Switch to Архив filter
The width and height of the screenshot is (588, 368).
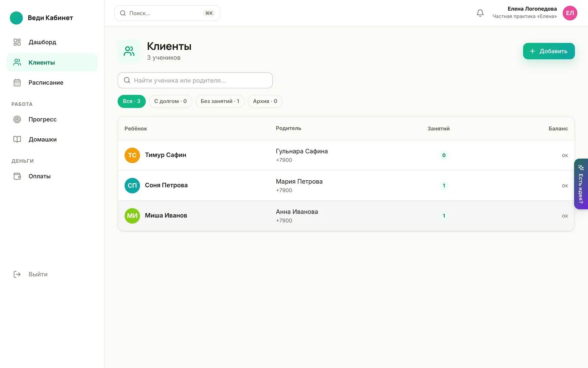(x=265, y=101)
